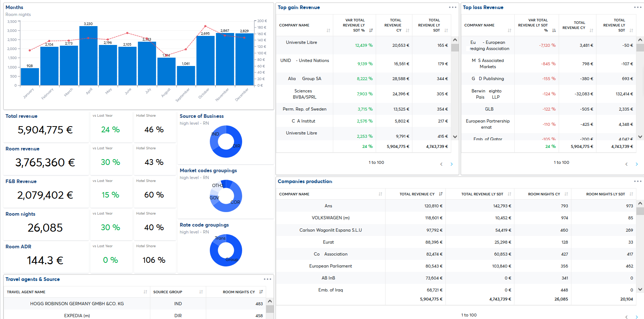
Task: Open Top loss Revenue options menu
Action: pos(637,7)
